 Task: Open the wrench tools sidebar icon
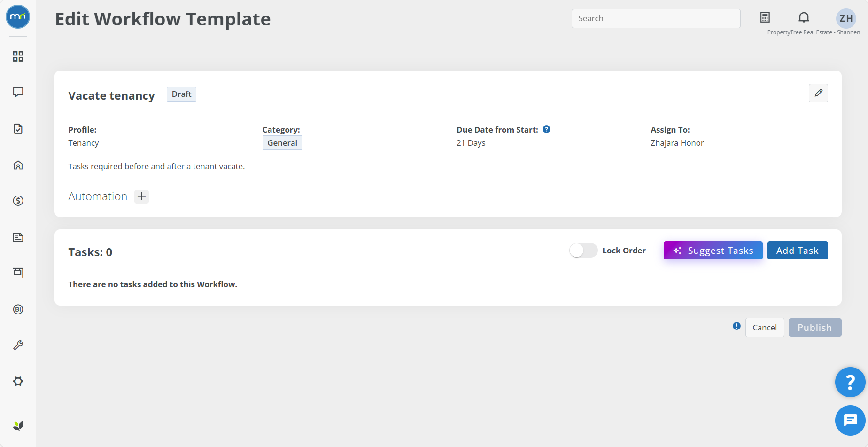point(18,345)
